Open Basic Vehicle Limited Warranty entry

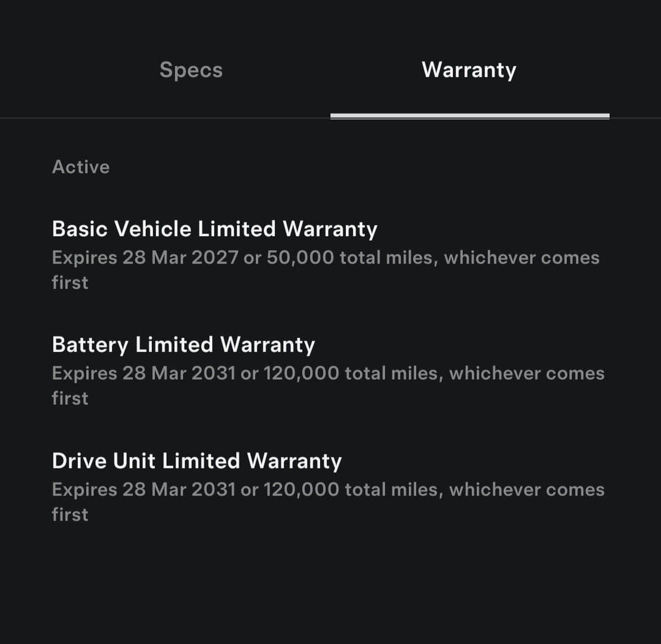click(x=214, y=229)
